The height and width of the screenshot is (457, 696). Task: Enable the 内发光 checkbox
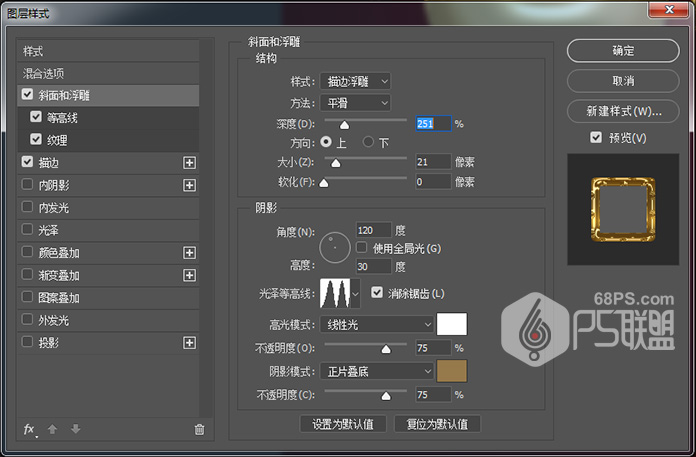click(x=27, y=207)
